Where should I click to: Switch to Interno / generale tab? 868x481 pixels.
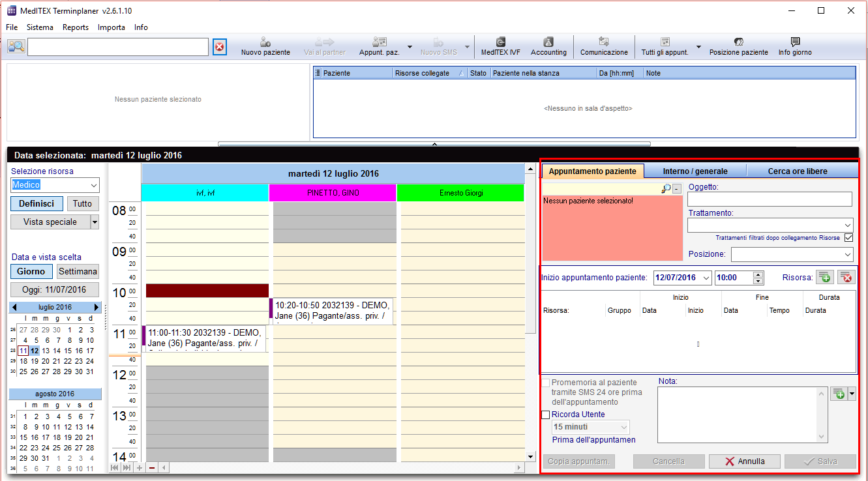[695, 171]
